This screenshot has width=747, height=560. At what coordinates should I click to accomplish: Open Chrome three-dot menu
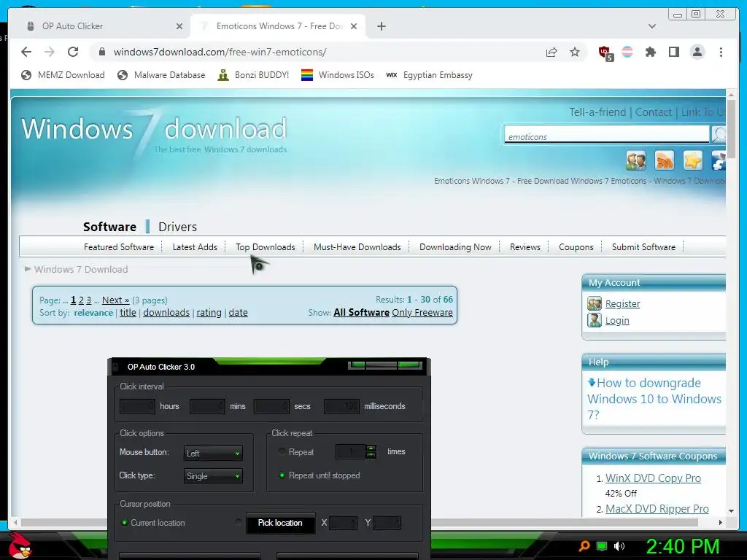[721, 52]
